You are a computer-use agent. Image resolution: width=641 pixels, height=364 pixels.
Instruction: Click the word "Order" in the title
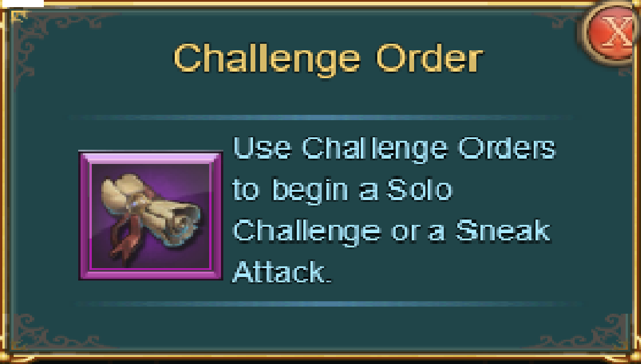pos(430,57)
